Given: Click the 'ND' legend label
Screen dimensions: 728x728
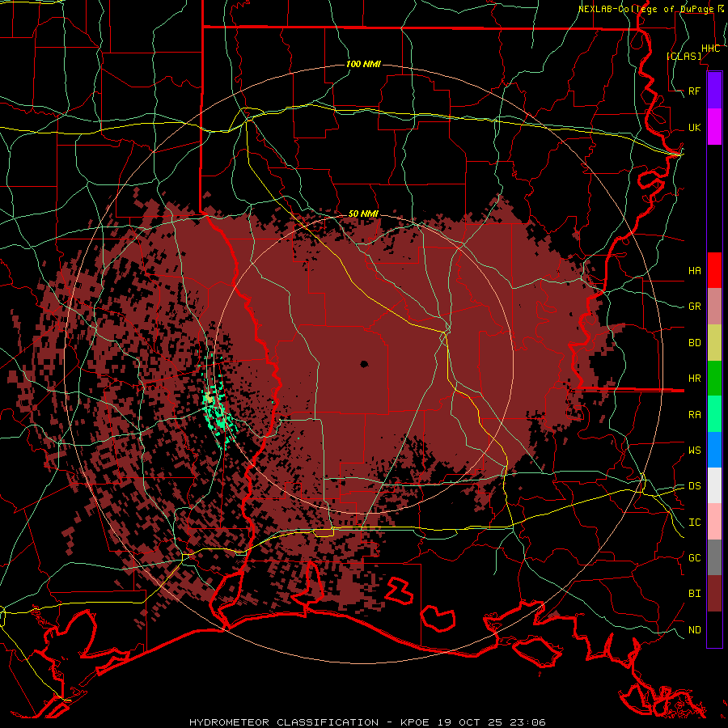Looking at the screenshot, I should [694, 630].
